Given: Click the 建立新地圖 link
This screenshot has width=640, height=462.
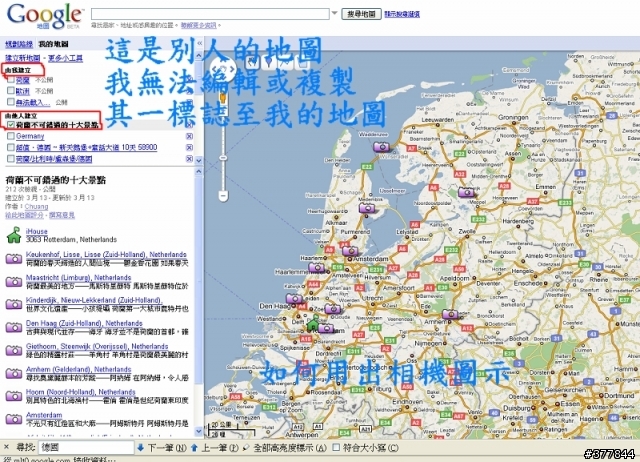Looking at the screenshot, I should [x=22, y=58].
